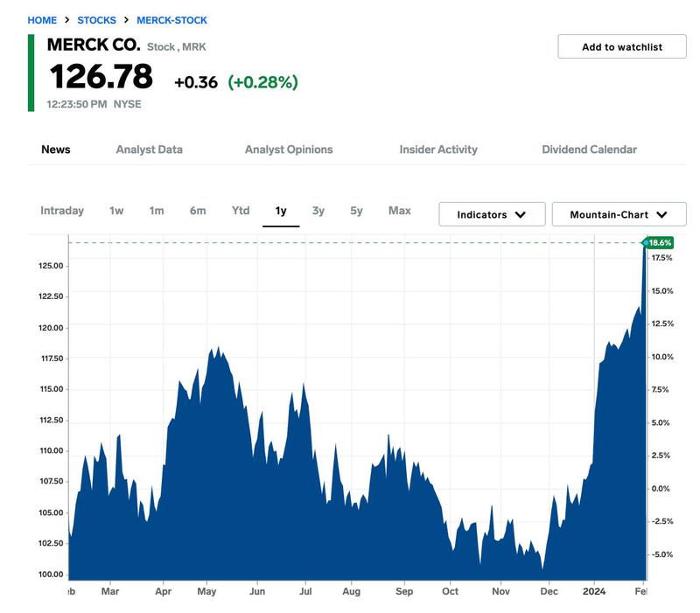Image resolution: width=700 pixels, height=613 pixels.
Task: Open the Analyst Opinions tab
Action: point(289,150)
